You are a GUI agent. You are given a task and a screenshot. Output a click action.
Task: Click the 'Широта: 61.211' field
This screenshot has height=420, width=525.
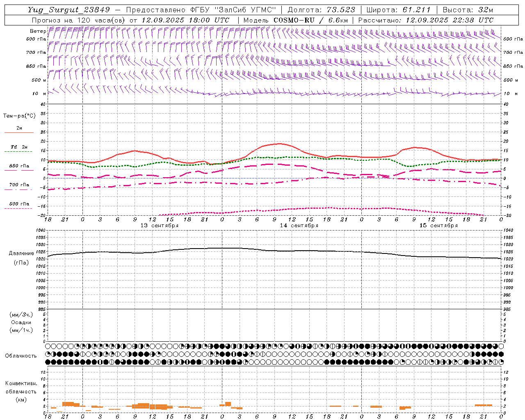pos(398,10)
